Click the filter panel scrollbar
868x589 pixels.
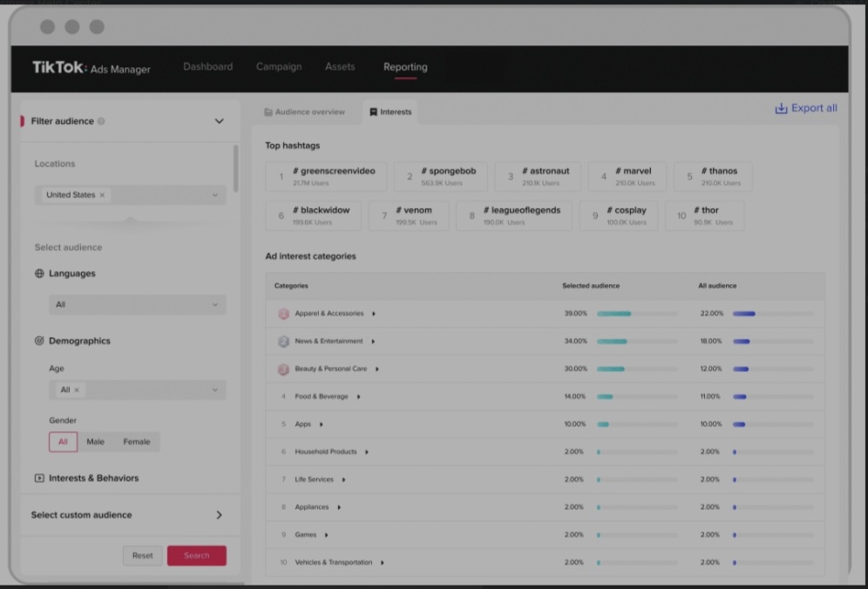[x=236, y=169]
